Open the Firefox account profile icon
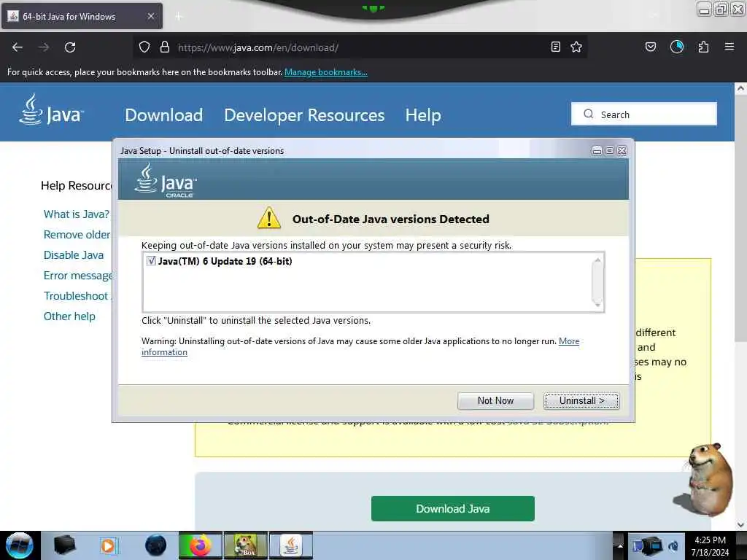747x560 pixels. point(677,47)
